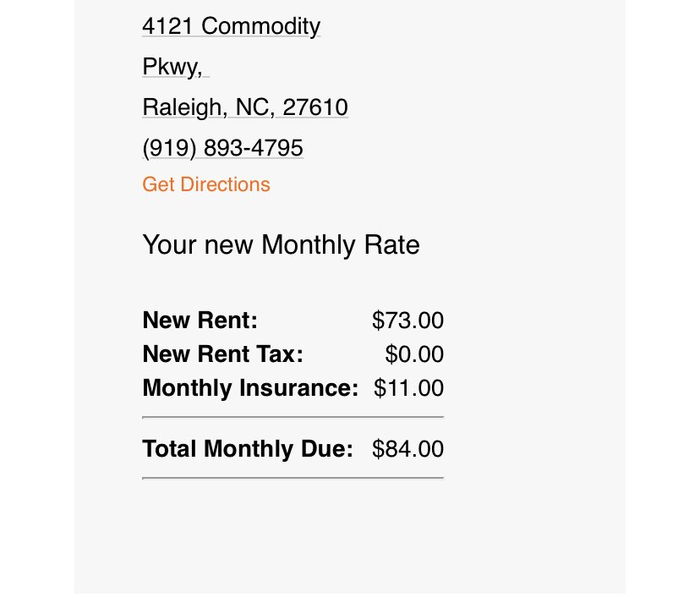
Task: Click the $73.00 rent amount
Action: [407, 321]
